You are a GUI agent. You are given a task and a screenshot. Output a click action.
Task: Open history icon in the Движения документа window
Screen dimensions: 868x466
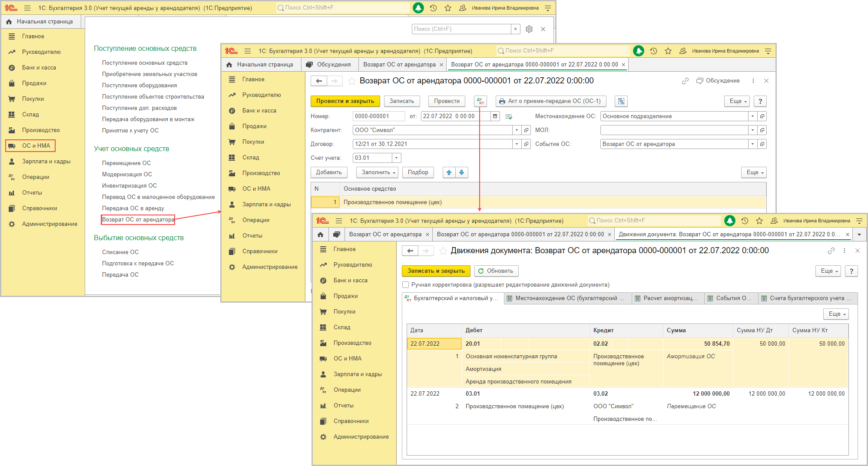point(745,221)
